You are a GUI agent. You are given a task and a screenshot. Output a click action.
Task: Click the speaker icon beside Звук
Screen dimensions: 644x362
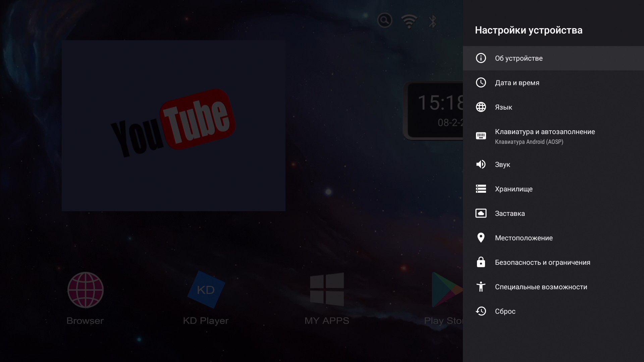(x=481, y=164)
